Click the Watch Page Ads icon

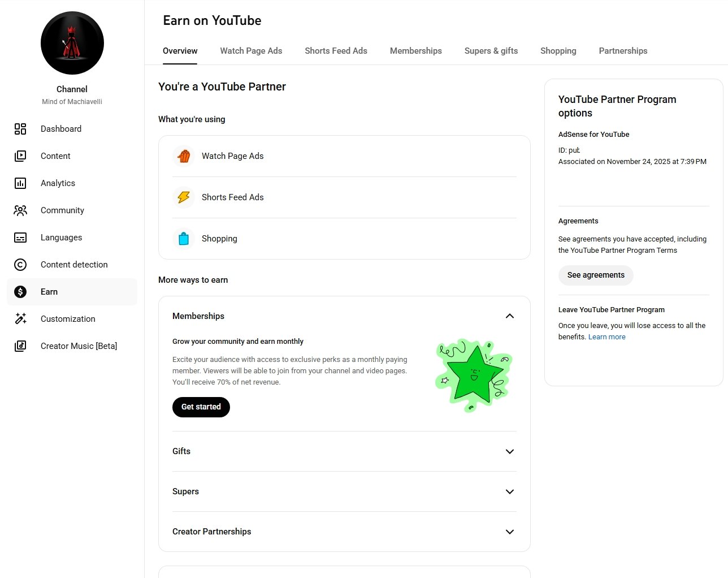(184, 156)
